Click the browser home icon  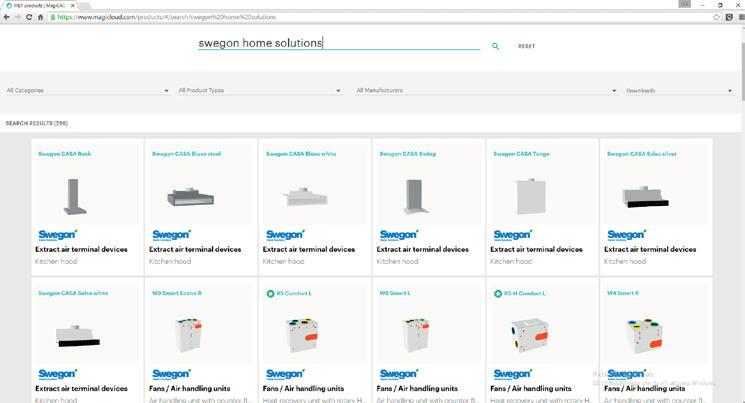[40, 17]
